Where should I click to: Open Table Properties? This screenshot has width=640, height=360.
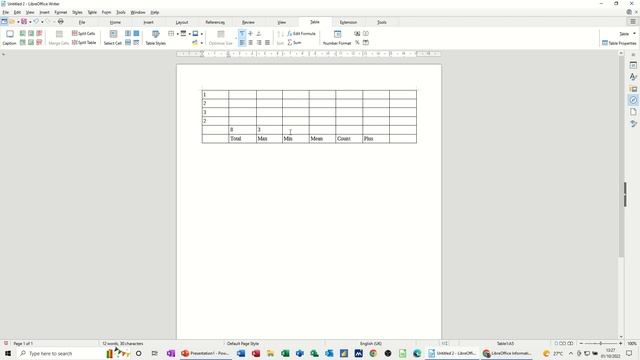click(619, 43)
